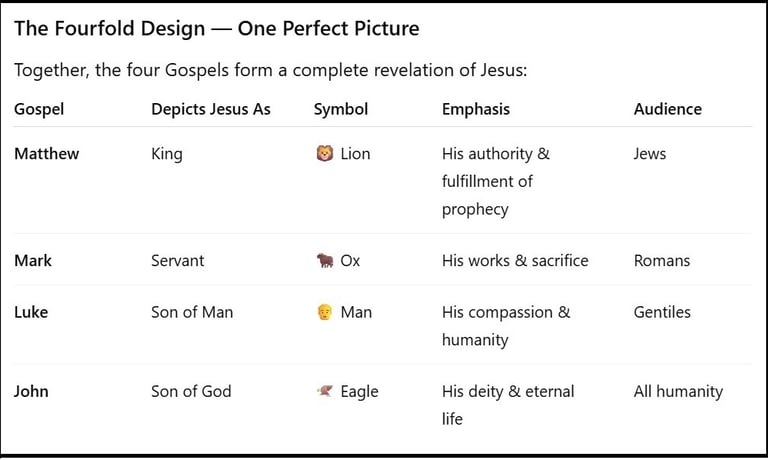
Task: Click His works & sacrifice text
Action: point(515,260)
